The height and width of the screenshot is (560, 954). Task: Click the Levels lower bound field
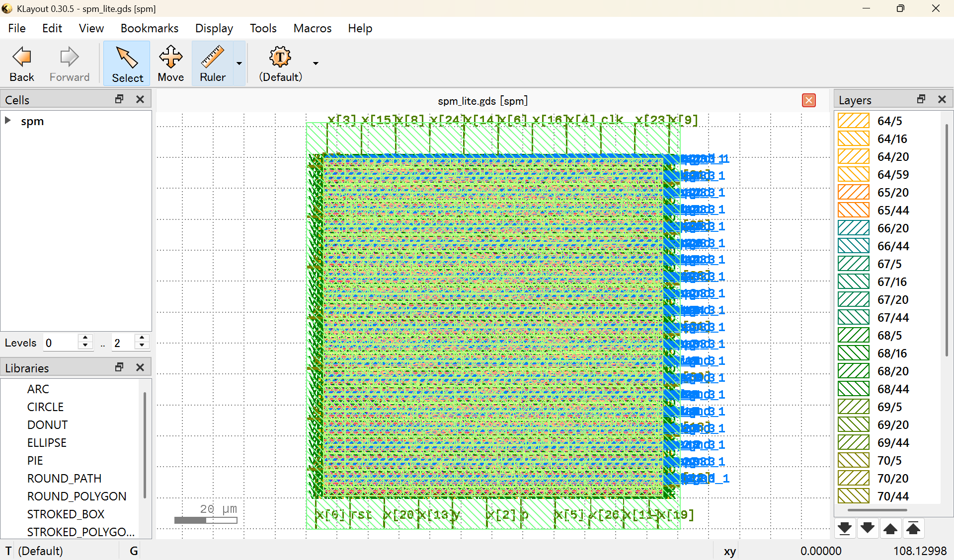point(61,343)
